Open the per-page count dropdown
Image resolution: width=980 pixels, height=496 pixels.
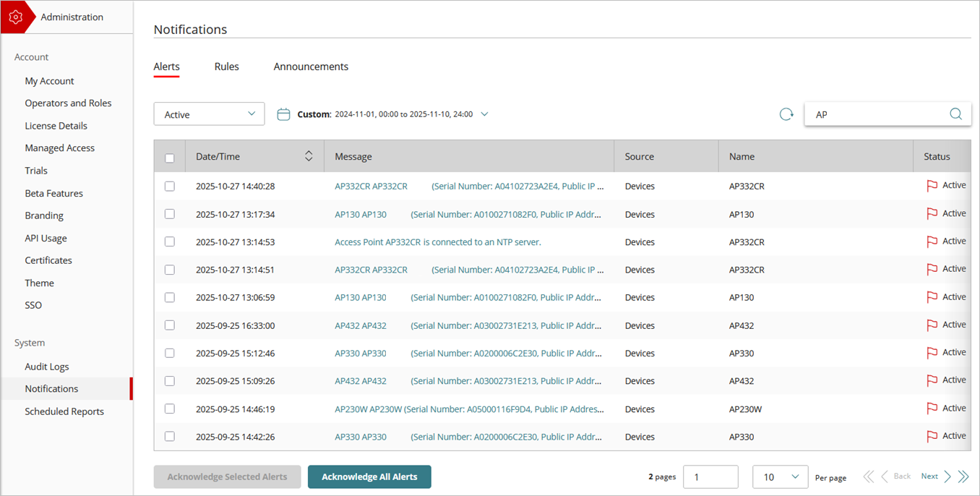point(780,476)
